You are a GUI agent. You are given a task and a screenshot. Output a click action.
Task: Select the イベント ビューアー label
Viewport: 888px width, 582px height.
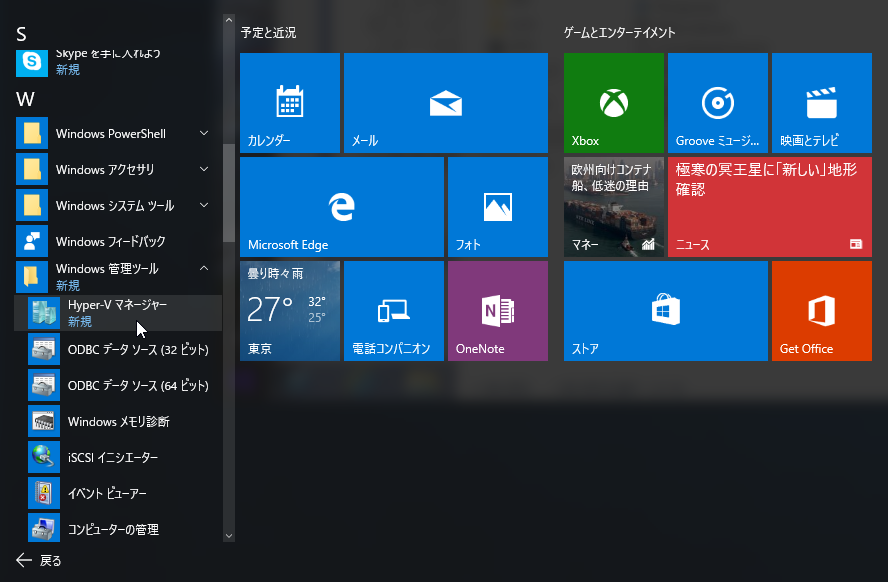[107, 494]
